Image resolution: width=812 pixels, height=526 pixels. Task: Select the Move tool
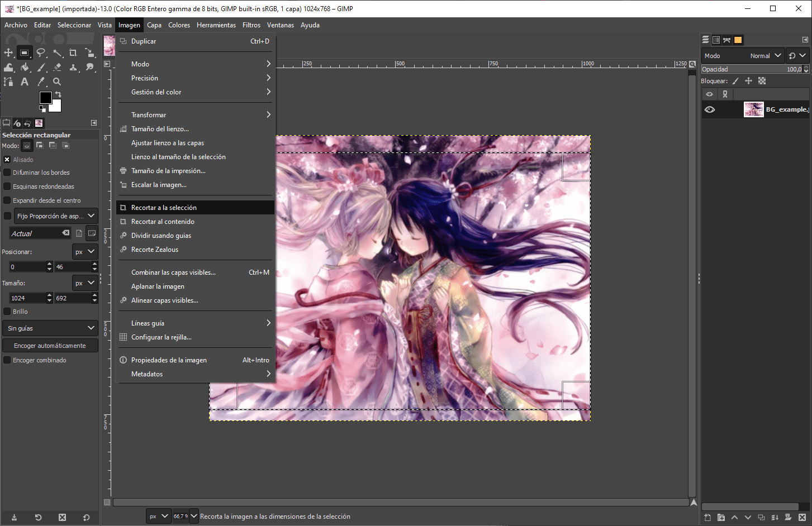tap(8, 52)
